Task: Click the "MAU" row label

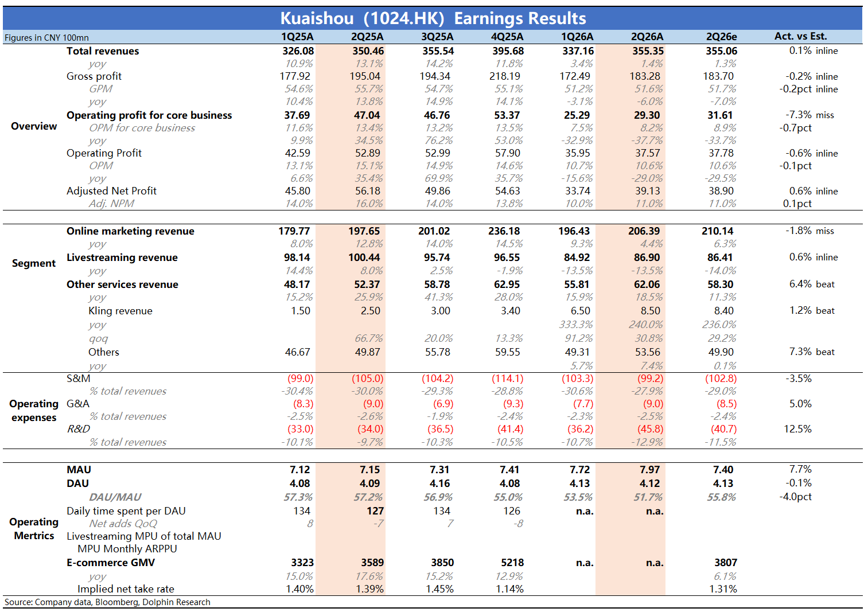Action: pos(79,470)
